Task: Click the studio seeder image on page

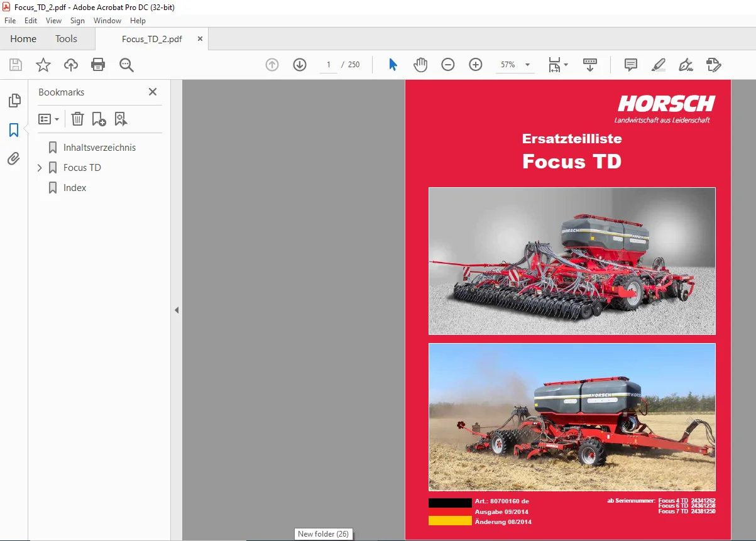Action: click(x=572, y=261)
